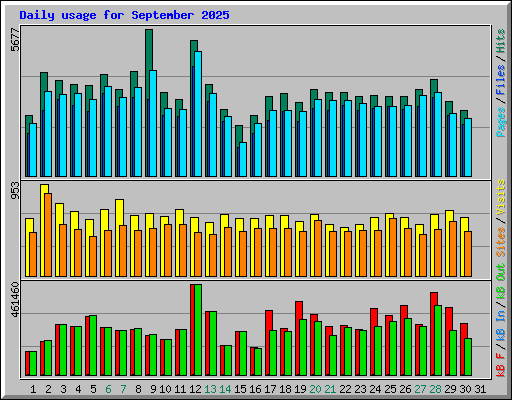The width and height of the screenshot is (512, 400).
Task: Click green weekend day 7 label
Action: [x=123, y=389]
